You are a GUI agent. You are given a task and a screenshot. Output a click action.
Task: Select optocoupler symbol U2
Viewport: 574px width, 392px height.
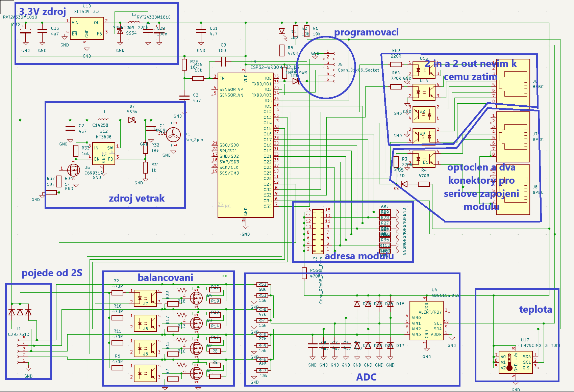[x=424, y=114]
